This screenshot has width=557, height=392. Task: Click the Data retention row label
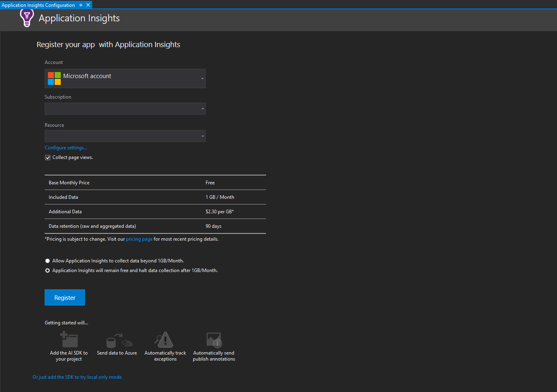92,226
